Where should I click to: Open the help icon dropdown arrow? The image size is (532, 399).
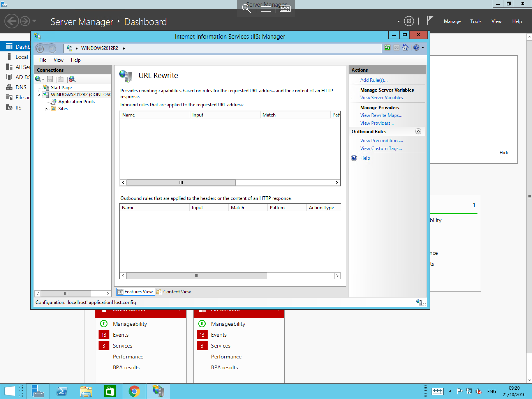tap(423, 48)
